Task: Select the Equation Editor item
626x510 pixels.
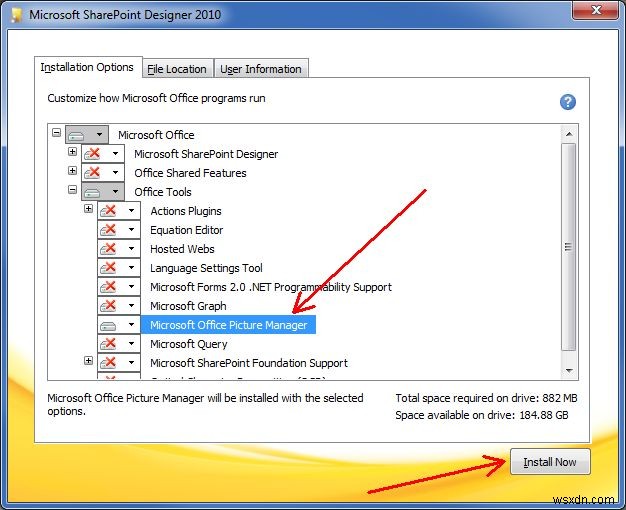Action: (x=186, y=230)
